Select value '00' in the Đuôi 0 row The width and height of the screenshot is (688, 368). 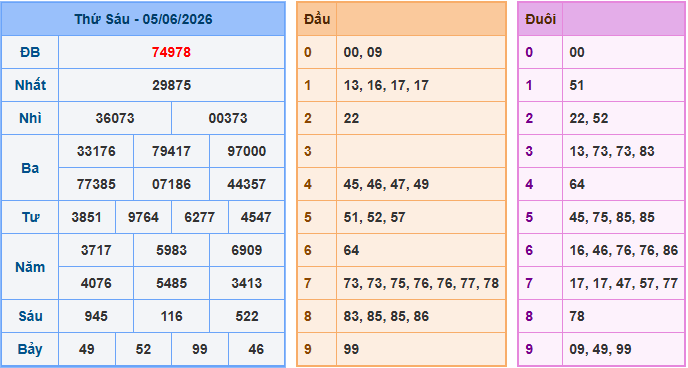point(577,52)
